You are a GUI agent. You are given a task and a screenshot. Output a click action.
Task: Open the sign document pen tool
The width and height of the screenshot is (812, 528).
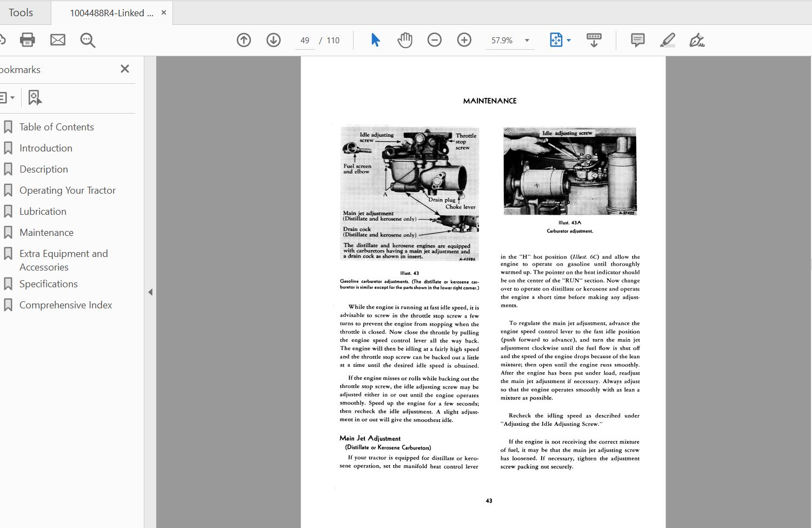pos(697,40)
